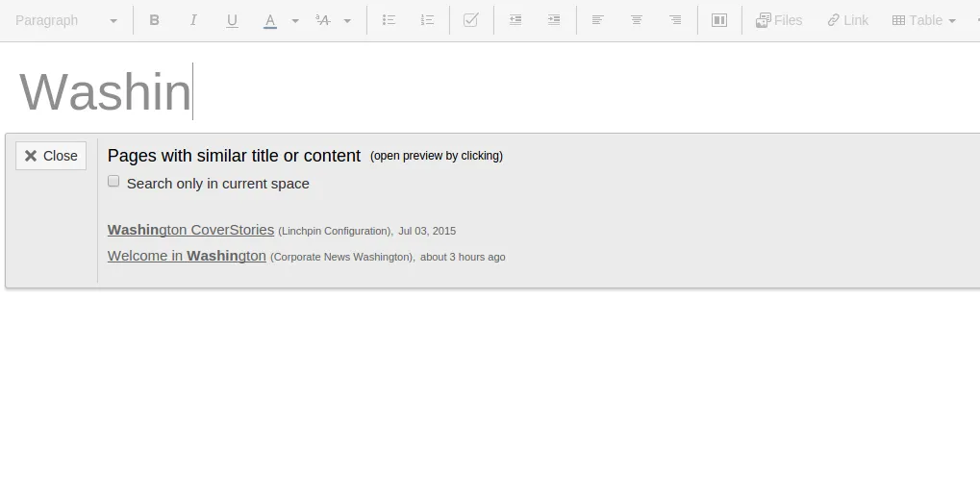The image size is (980, 499).
Task: Apply the text color
Action: point(270,20)
